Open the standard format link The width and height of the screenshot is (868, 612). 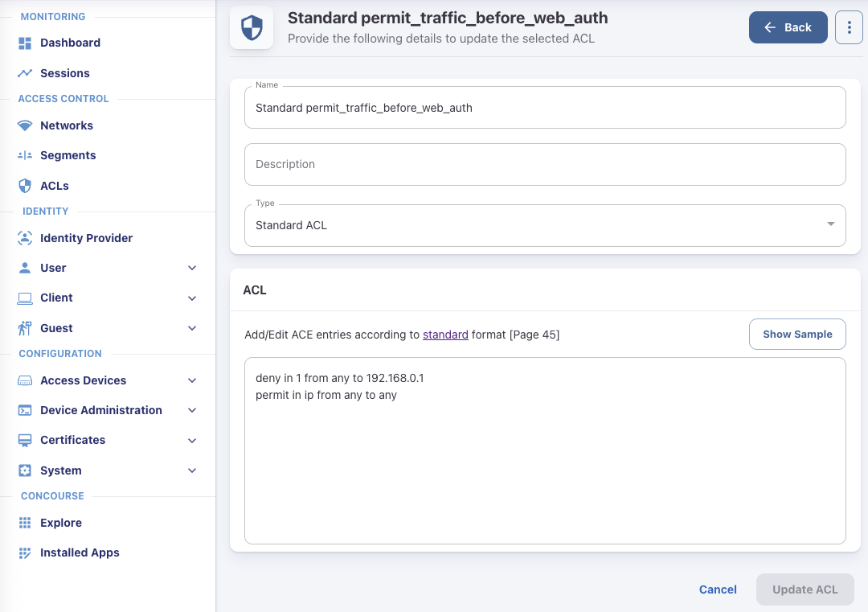[x=445, y=335]
